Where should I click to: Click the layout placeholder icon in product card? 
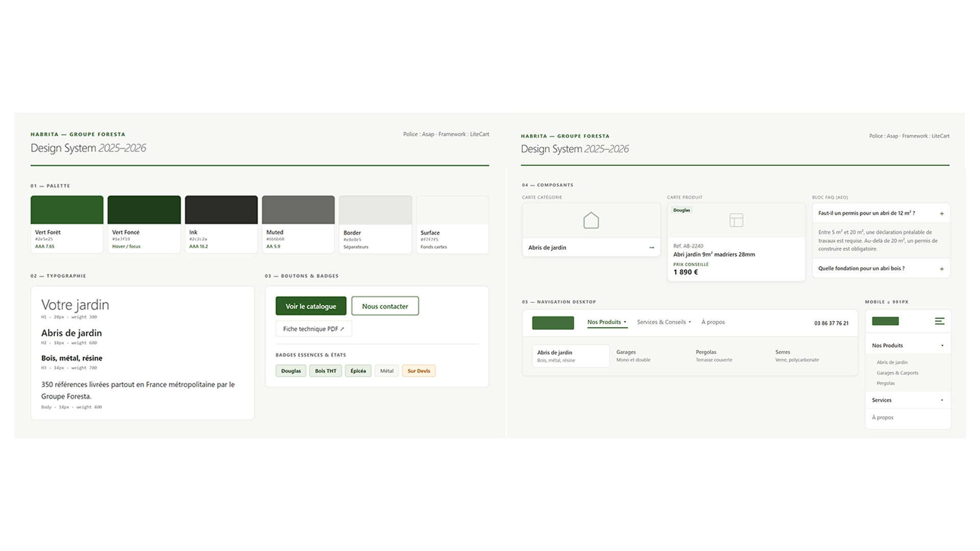coord(736,220)
